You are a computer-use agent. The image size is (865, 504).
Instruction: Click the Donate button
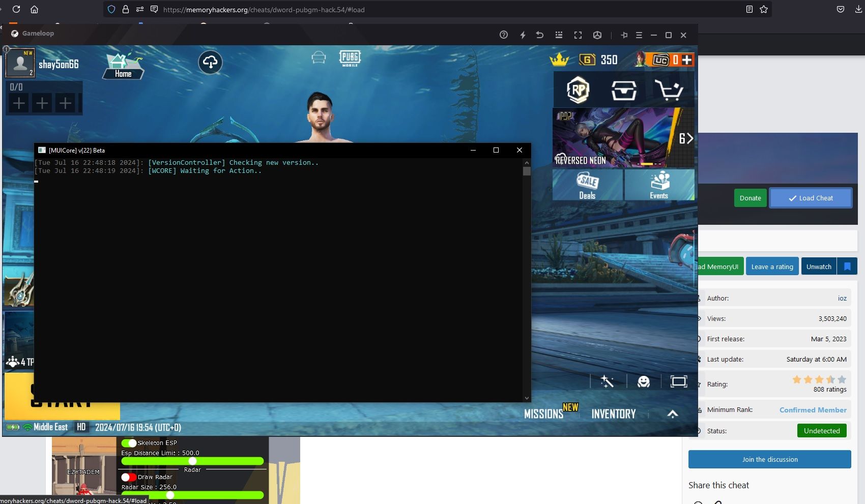tap(750, 198)
